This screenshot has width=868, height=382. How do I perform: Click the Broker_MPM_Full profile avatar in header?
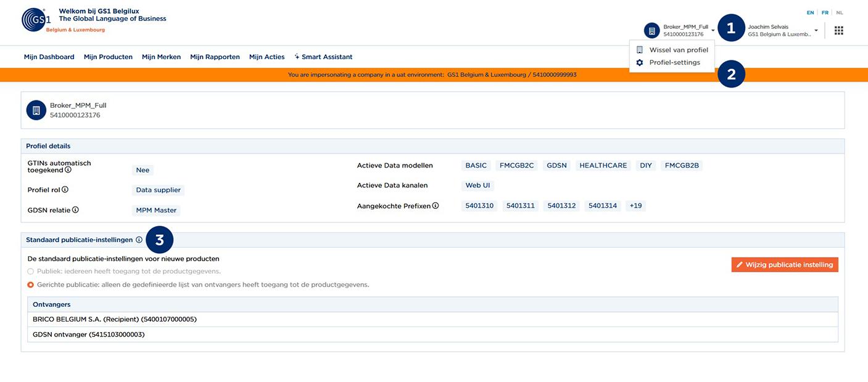pos(651,30)
